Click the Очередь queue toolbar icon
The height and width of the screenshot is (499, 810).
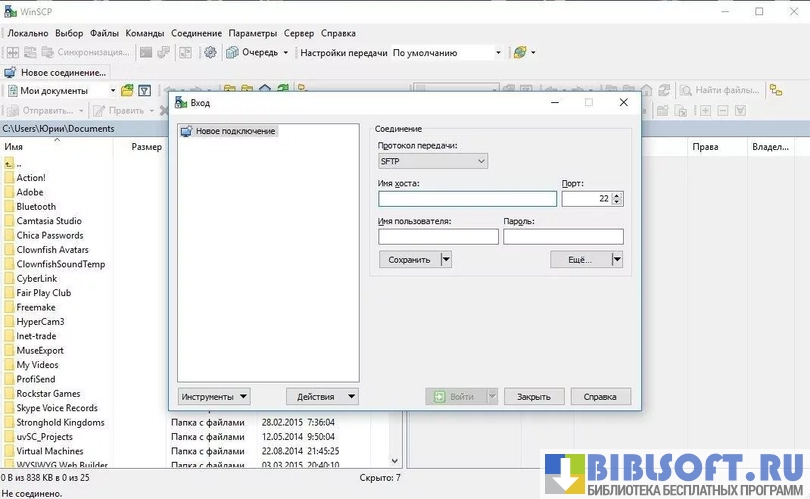[x=234, y=52]
